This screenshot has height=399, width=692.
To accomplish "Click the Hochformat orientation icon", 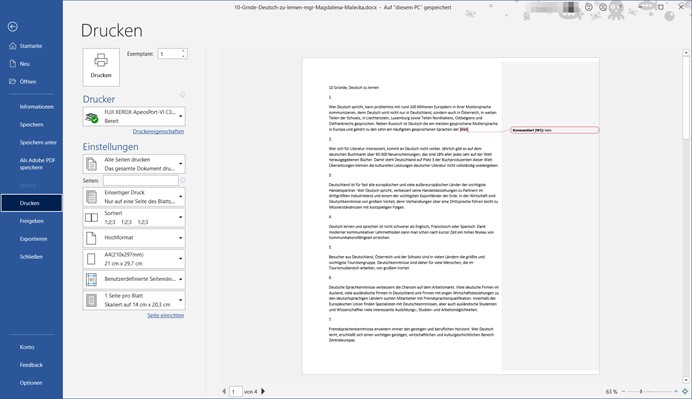I will 91,238.
